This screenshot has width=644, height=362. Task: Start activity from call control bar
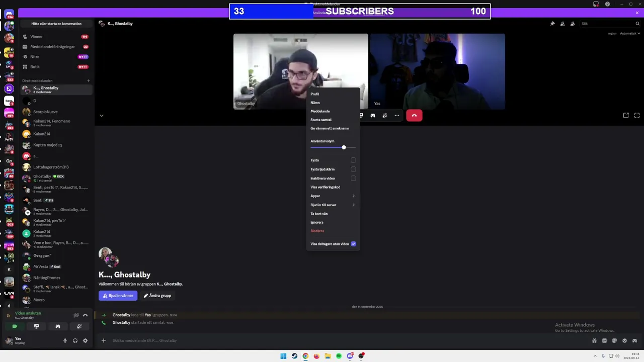[x=373, y=116]
